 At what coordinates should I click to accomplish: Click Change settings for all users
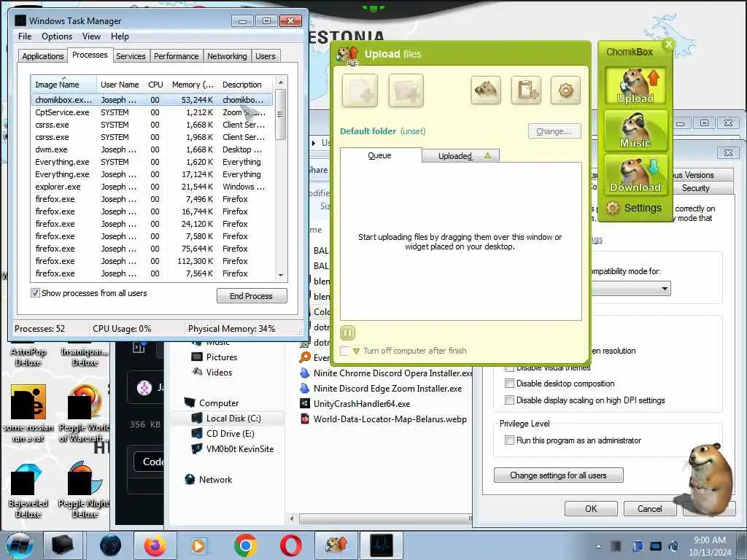(558, 475)
